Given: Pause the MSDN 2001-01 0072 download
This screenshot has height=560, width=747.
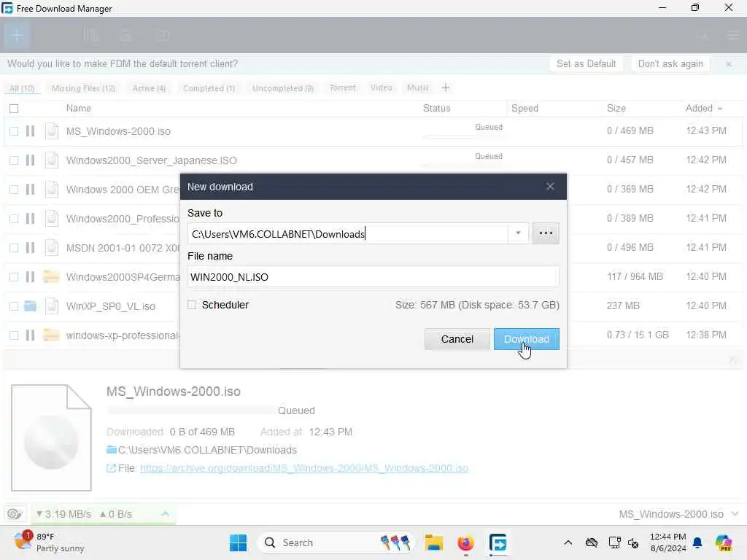Looking at the screenshot, I should (x=30, y=248).
